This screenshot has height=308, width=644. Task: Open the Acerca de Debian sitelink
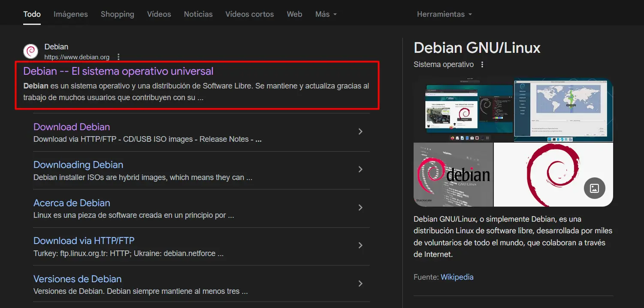(x=72, y=203)
